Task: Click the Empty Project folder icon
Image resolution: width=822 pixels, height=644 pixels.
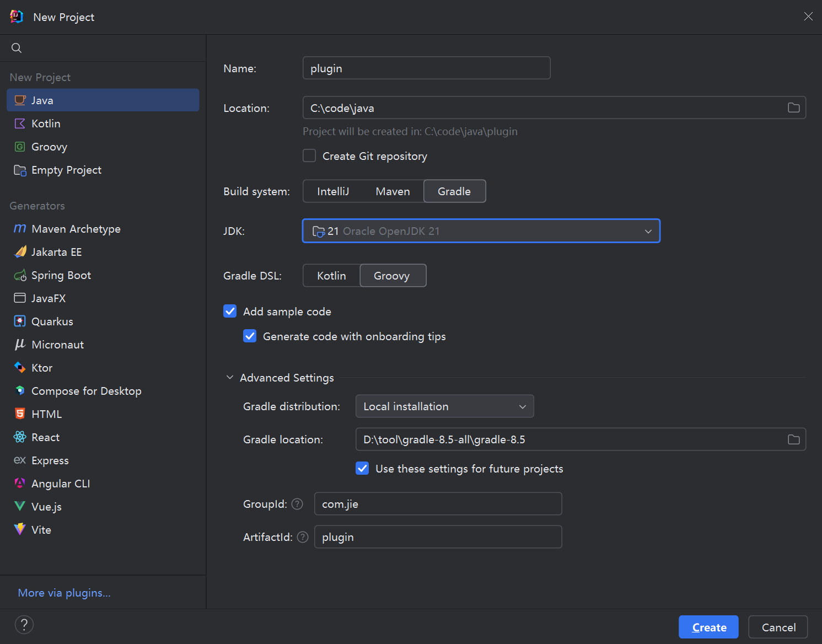Action: [x=20, y=170]
